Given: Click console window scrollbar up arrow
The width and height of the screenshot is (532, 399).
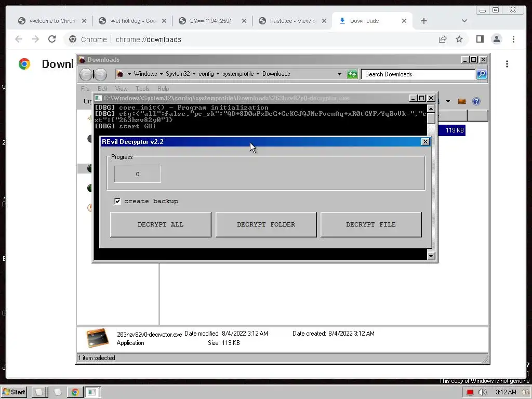Looking at the screenshot, I should point(431,108).
